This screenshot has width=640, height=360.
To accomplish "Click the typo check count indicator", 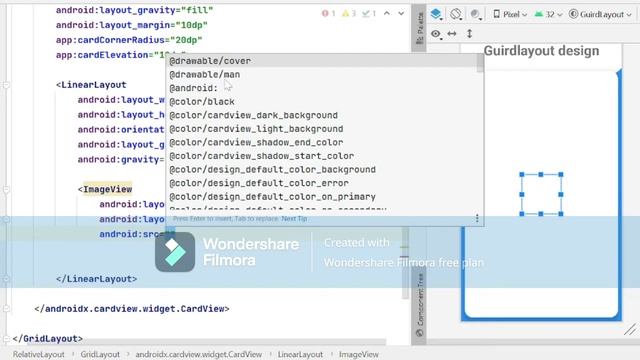I will point(369,13).
